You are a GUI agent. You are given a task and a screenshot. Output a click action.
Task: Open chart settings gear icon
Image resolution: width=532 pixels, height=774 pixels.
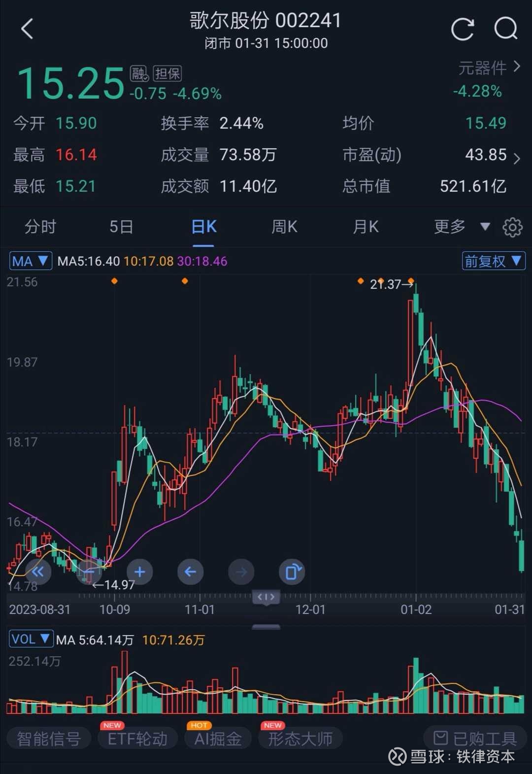[512, 227]
